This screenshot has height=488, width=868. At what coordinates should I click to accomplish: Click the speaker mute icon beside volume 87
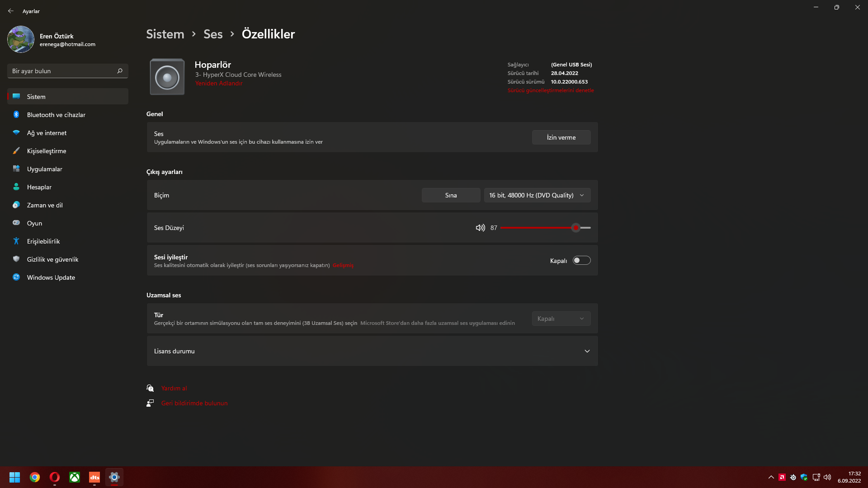(480, 228)
